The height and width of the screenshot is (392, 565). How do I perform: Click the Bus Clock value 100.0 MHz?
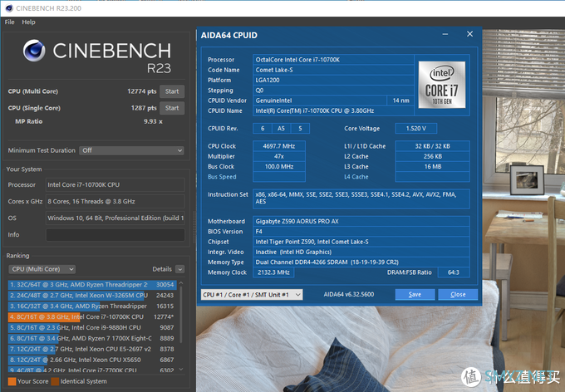point(279,166)
